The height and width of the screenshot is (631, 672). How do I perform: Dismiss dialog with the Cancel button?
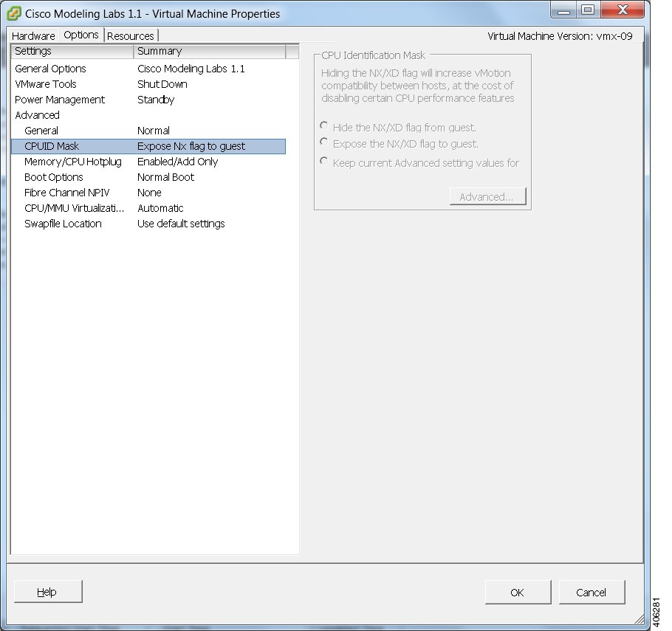(x=592, y=593)
